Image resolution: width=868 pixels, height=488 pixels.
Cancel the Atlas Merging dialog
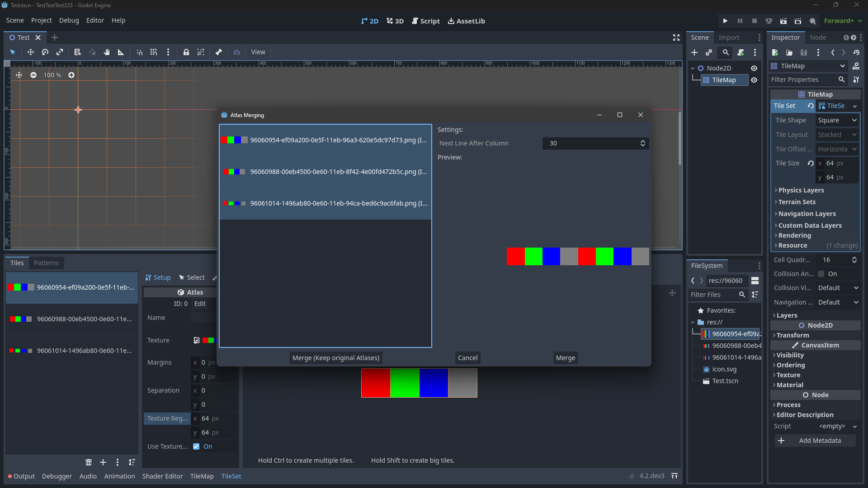coord(467,357)
